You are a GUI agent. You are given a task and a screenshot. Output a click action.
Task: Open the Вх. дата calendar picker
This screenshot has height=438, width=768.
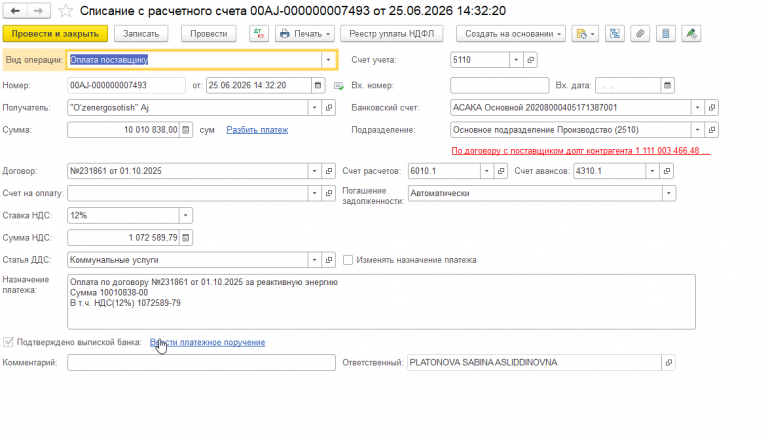click(x=667, y=85)
